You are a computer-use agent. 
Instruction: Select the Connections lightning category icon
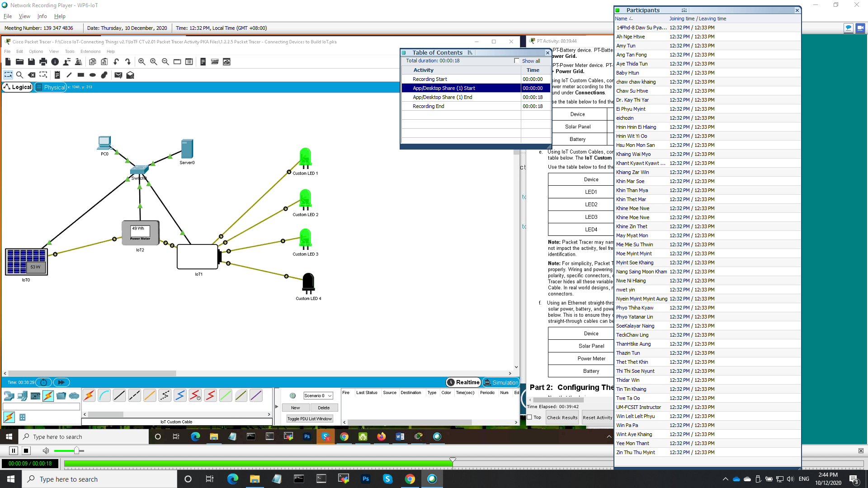48,396
